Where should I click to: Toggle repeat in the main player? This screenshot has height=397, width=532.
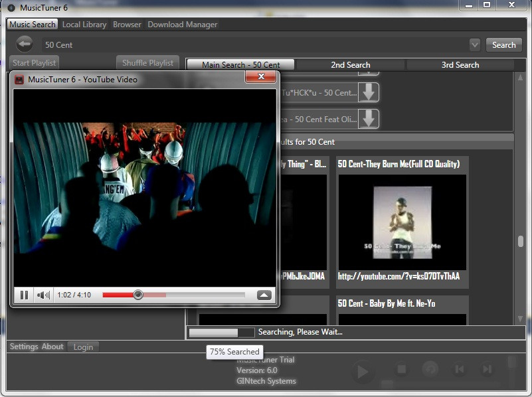pyautogui.click(x=430, y=369)
